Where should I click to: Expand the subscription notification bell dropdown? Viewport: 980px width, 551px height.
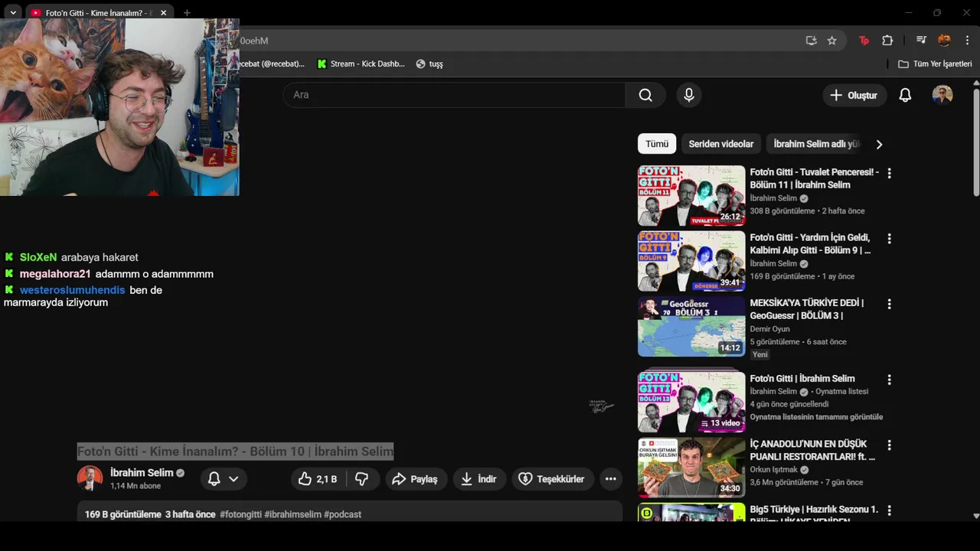tap(223, 479)
